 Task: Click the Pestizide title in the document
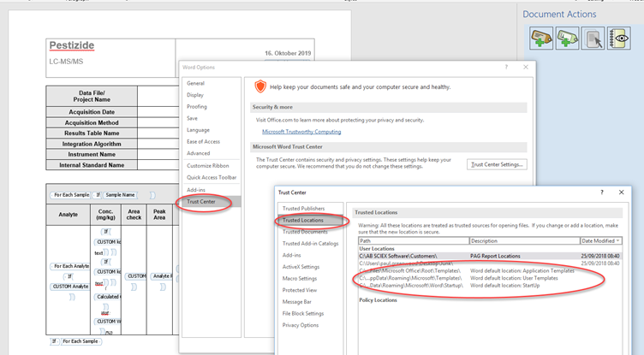click(72, 45)
